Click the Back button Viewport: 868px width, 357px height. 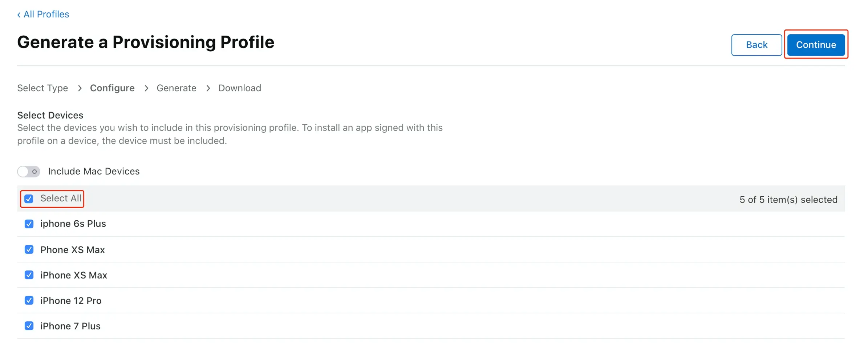click(x=756, y=45)
